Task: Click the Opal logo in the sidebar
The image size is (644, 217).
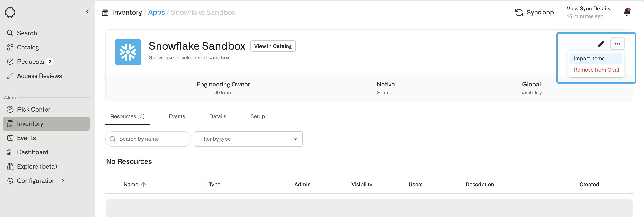Action: (x=10, y=12)
